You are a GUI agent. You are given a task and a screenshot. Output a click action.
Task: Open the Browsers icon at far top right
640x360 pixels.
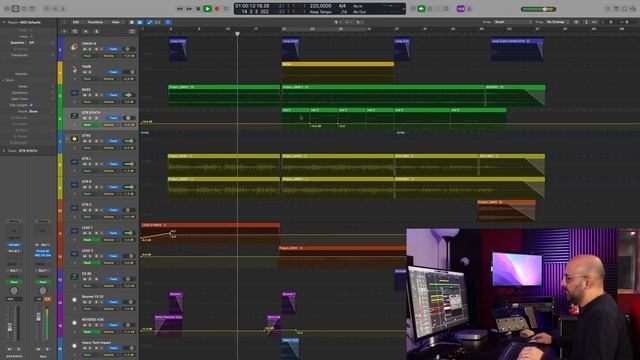(633, 9)
